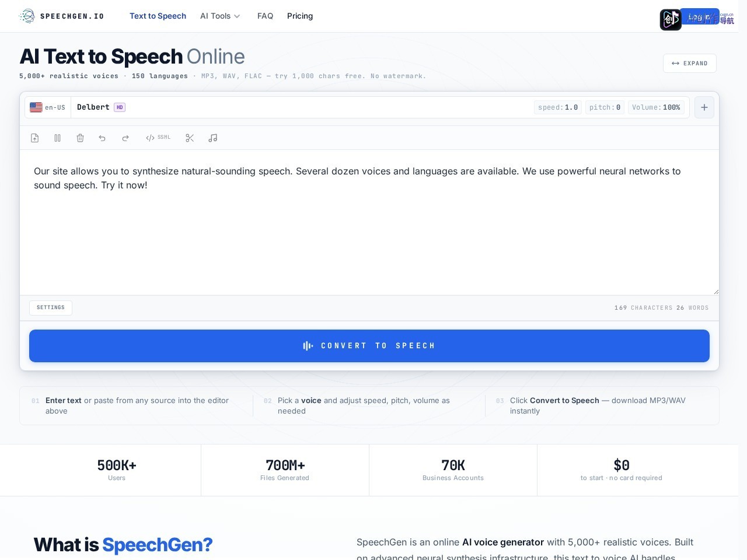Click the waveform icon in Convert button

(308, 346)
